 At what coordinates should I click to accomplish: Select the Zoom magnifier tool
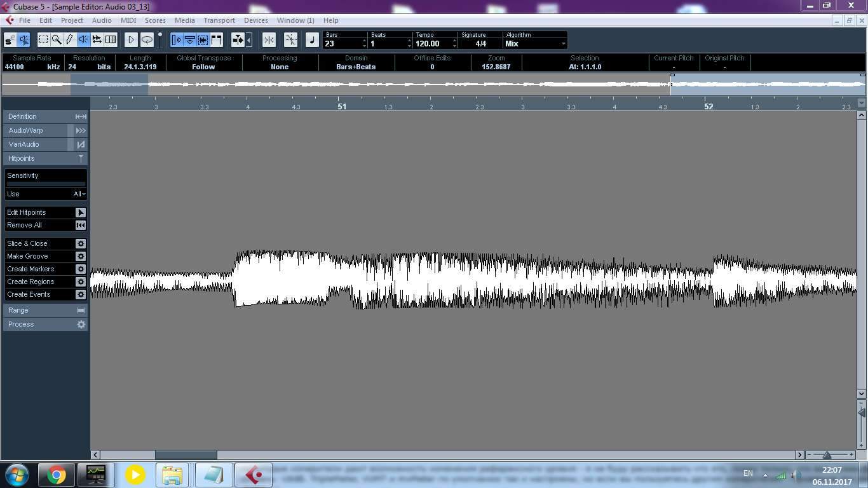point(57,40)
